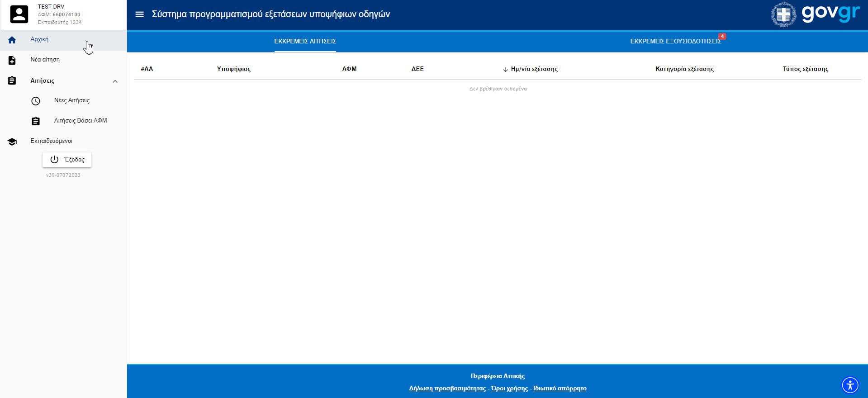
Task: Click the new-file icon beside Νέα αίτηση
Action: pos(12,60)
